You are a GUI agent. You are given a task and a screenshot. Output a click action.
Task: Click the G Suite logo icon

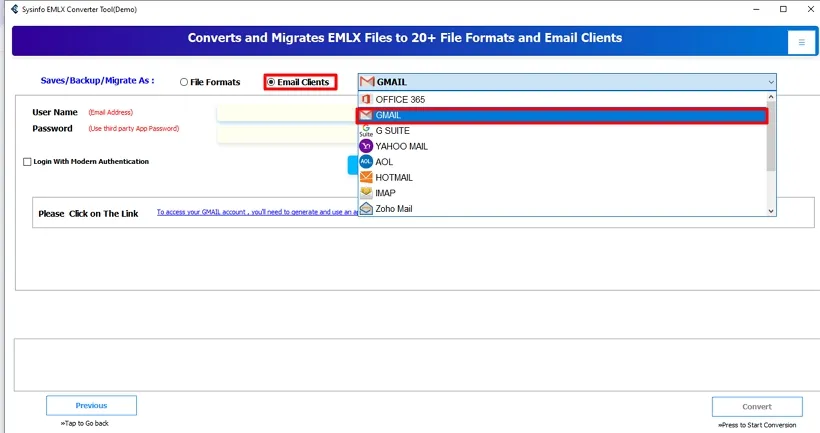point(366,130)
